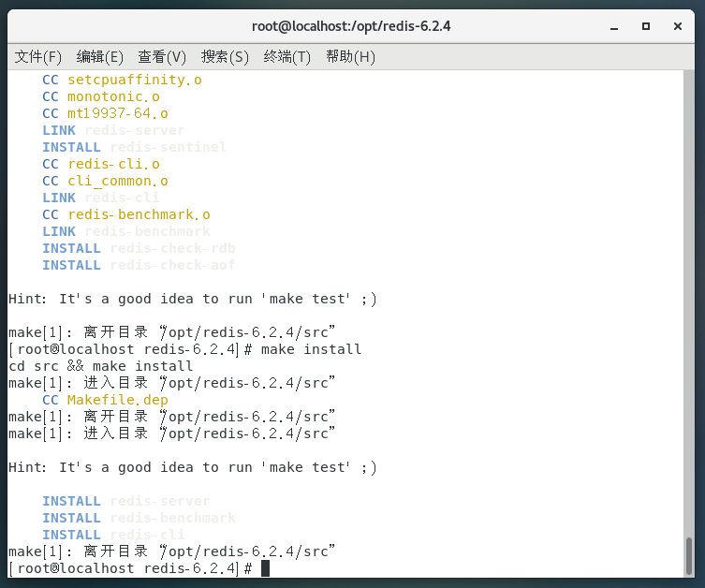This screenshot has width=705, height=588.
Task: Open the 编辑(E) menu
Action: (100, 57)
